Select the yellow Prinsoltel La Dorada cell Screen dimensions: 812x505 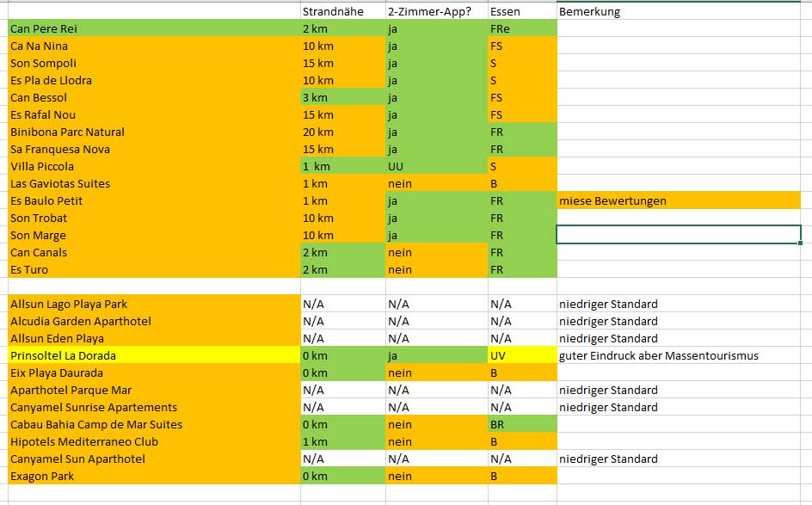point(153,355)
